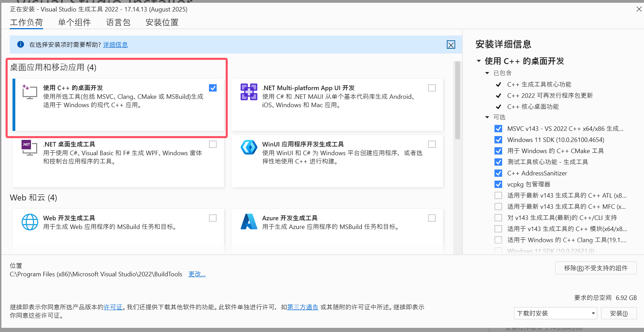Click the workloads list vertical scrollbar
Viewport: 644px width, 332px height.
[x=458, y=100]
